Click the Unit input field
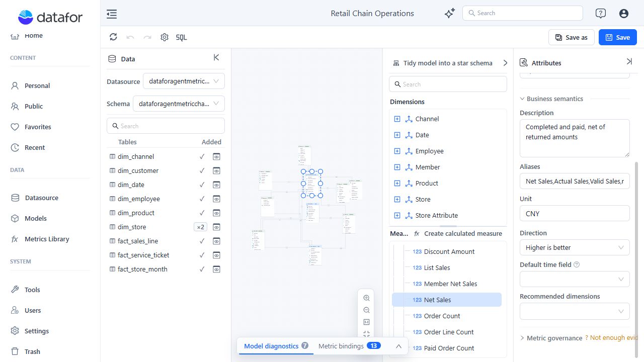This screenshot has height=362, width=644. coord(575,213)
